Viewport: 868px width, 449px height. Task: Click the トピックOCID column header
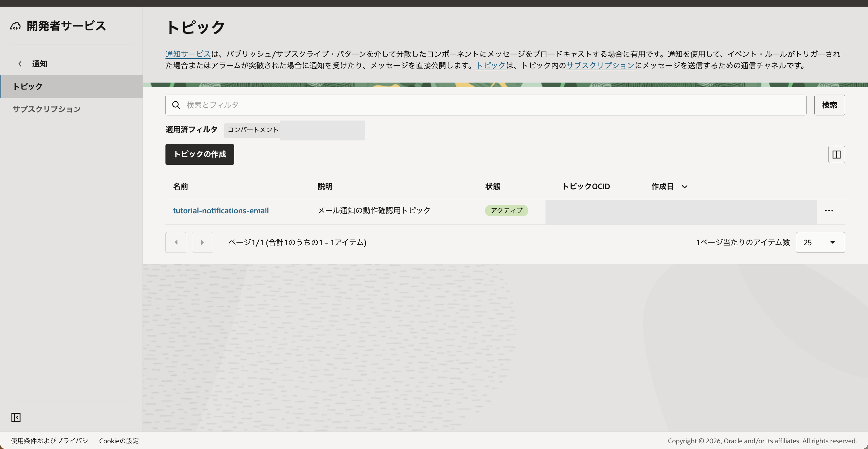pos(586,186)
